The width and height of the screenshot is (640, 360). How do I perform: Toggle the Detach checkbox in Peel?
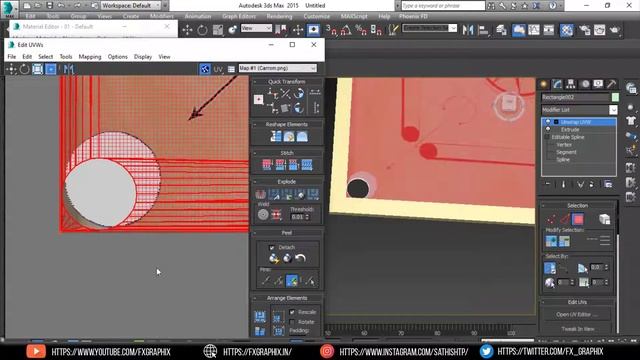point(272,247)
